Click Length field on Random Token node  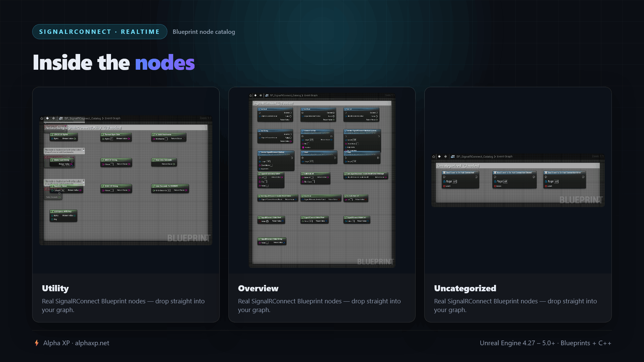[62, 190]
